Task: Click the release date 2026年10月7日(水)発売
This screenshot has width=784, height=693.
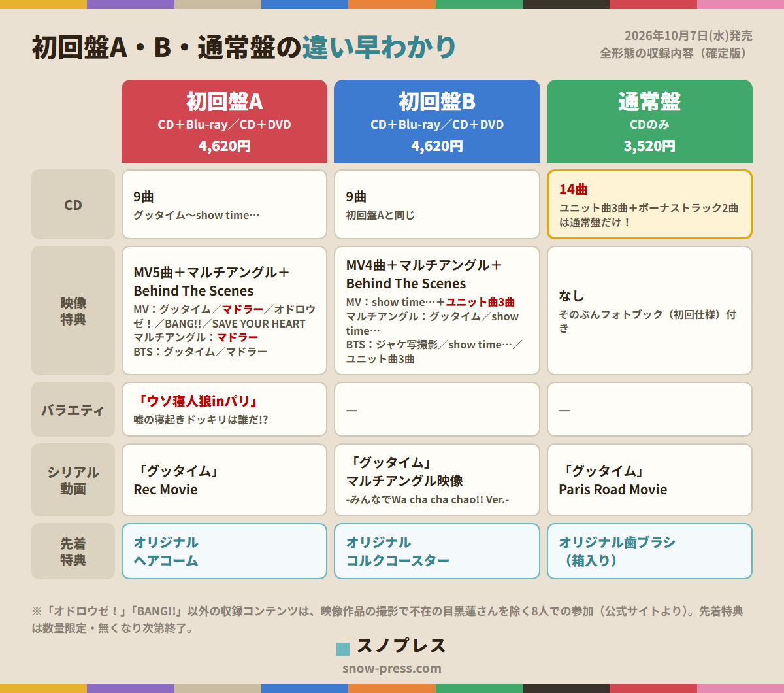Action: [688, 36]
